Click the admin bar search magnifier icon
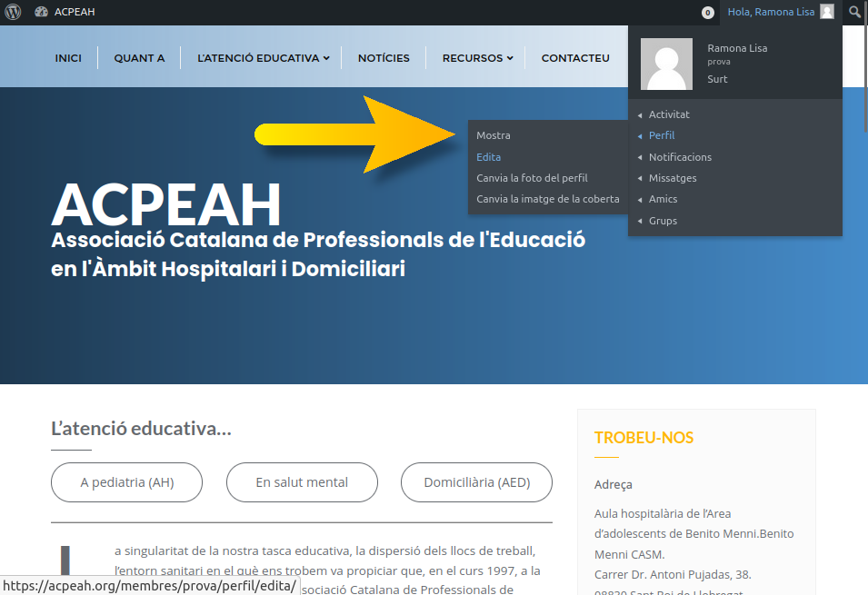This screenshot has width=868, height=595. coord(854,12)
